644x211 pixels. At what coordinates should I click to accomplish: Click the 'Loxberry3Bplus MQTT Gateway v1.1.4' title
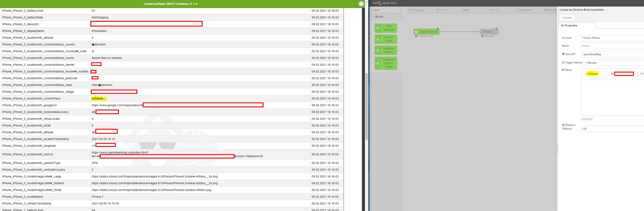click(x=171, y=4)
